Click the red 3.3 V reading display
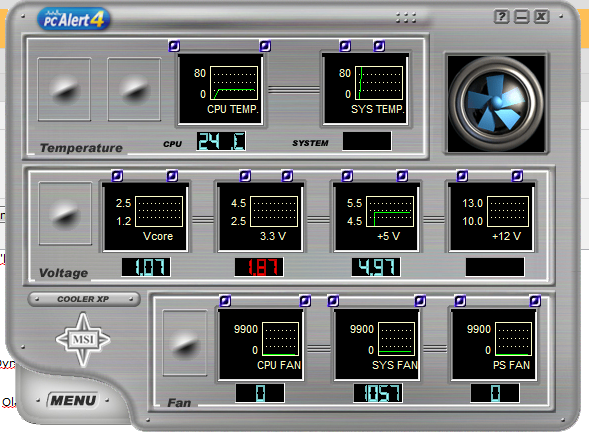Viewport: 589px width, 436px height. 259,267
